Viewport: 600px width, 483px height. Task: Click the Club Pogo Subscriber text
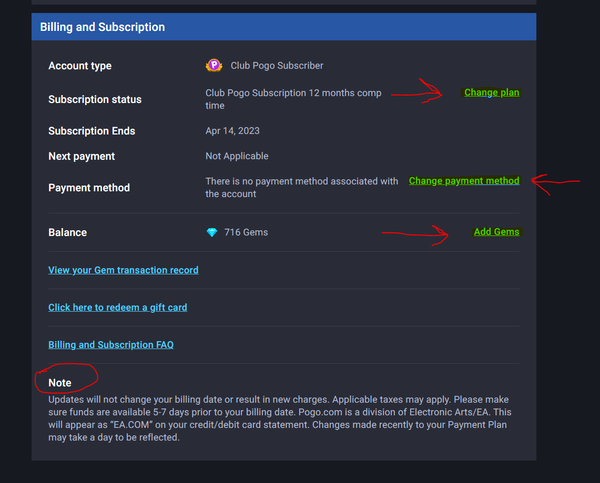(x=277, y=66)
